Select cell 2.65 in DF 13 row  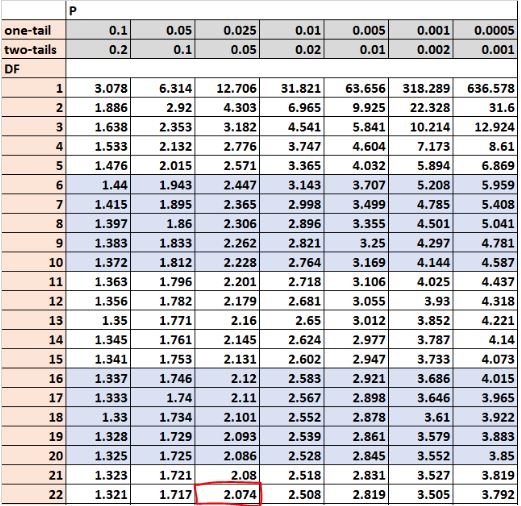[x=292, y=320]
